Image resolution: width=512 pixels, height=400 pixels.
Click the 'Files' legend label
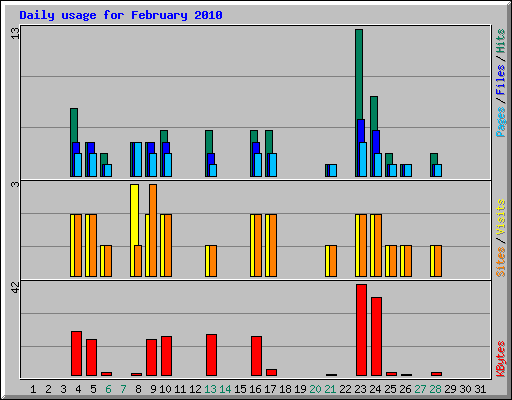click(500, 79)
